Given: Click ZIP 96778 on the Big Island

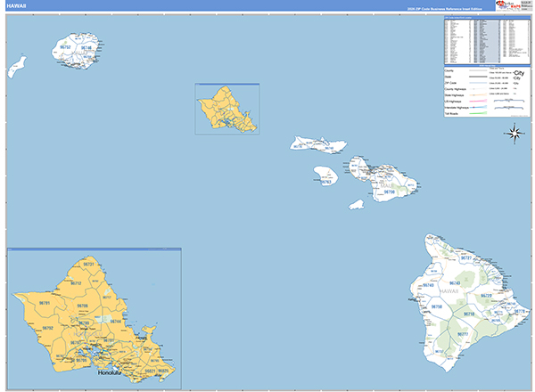Looking at the screenshot, I should [x=520, y=311].
